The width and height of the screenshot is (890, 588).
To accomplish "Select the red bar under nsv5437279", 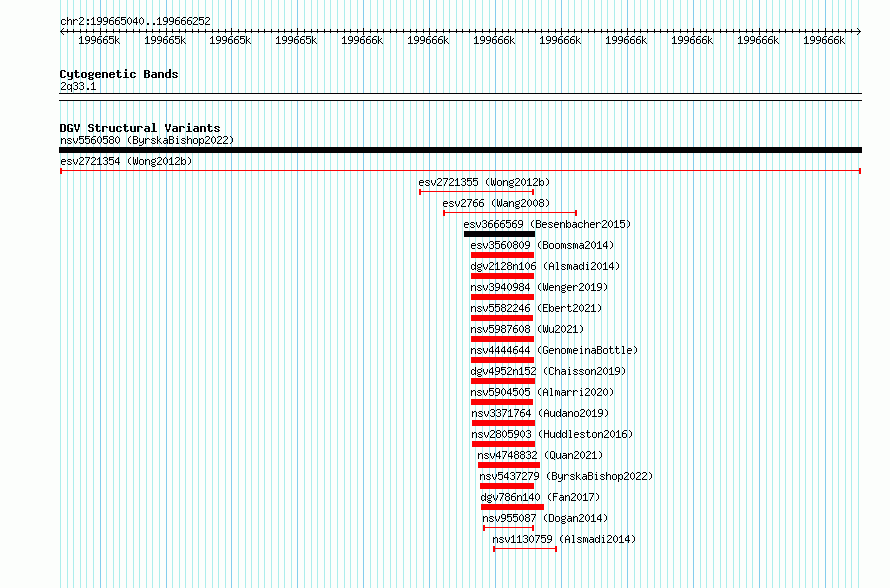I will [x=507, y=486].
